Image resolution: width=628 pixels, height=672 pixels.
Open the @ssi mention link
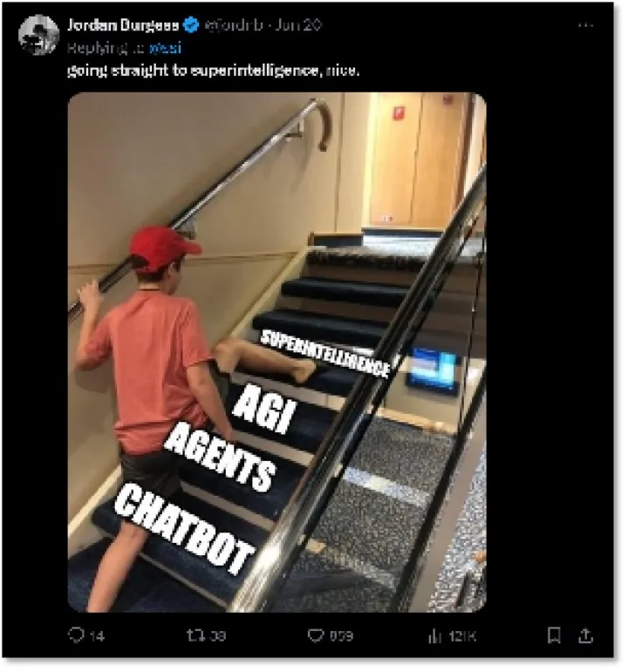165,47
